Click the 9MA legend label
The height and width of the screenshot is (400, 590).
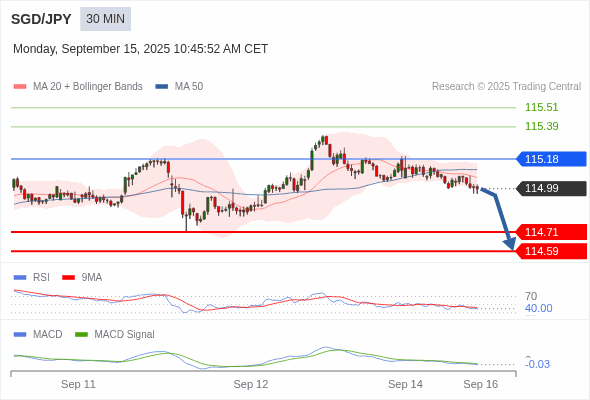(91, 278)
